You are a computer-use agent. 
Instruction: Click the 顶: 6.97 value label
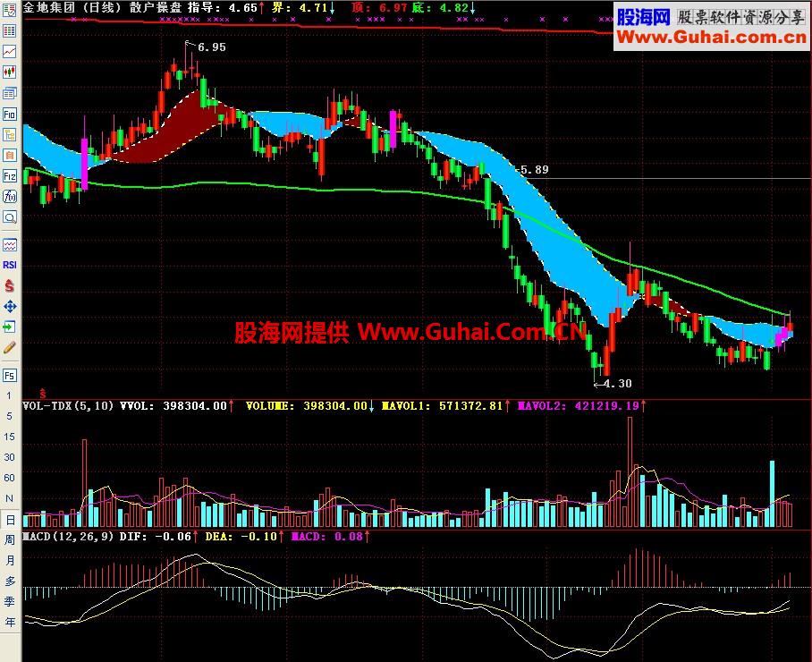coord(378,8)
